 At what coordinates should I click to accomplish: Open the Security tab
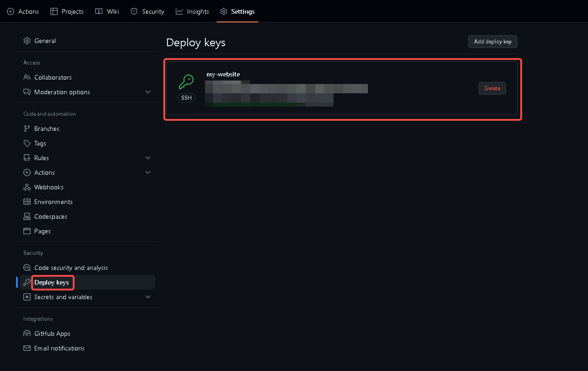pyautogui.click(x=147, y=11)
